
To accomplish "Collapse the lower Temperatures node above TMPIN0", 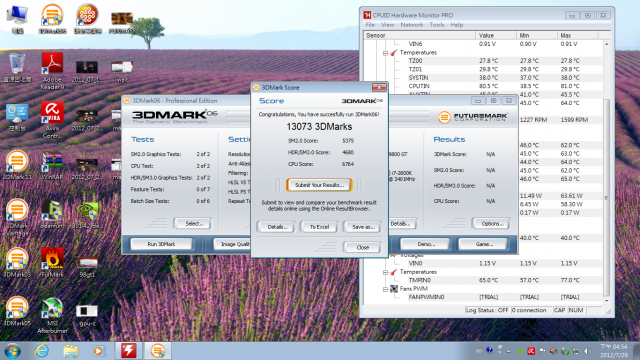I will coord(385,272).
